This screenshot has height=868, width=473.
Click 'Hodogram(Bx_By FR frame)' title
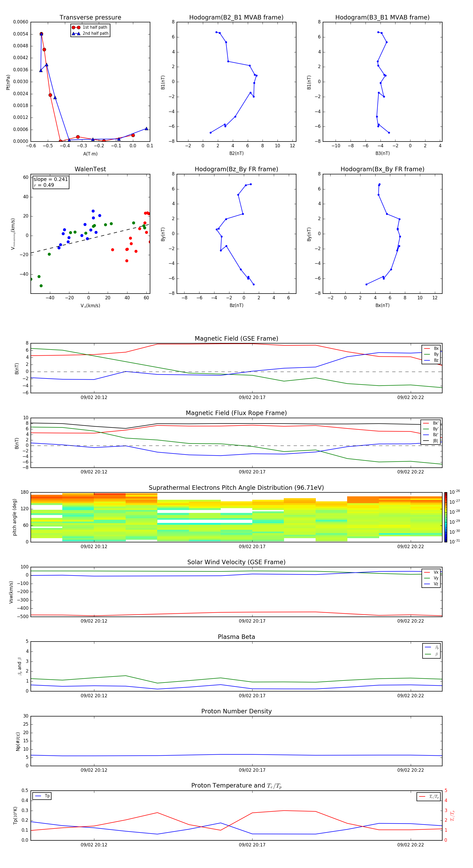coord(382,169)
